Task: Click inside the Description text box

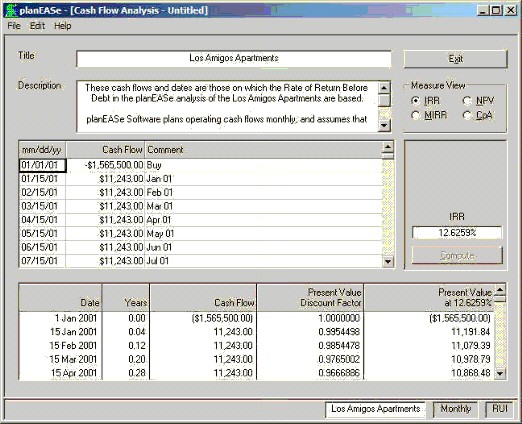Action: [x=227, y=106]
